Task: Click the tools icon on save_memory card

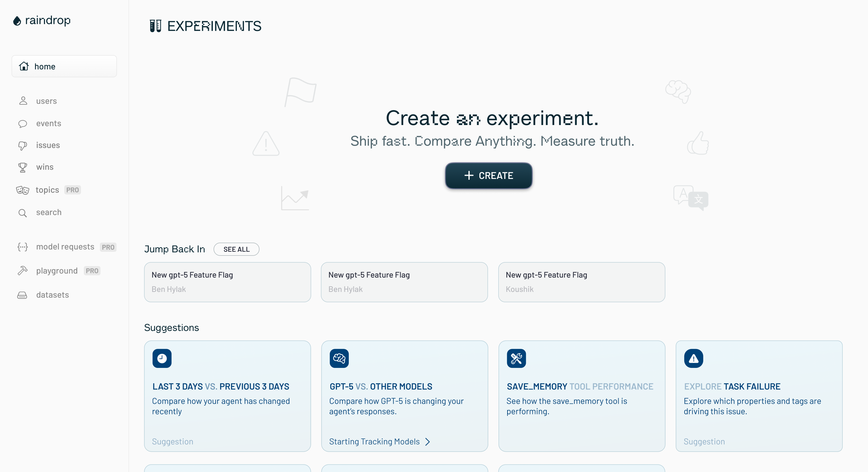Action: click(x=517, y=358)
